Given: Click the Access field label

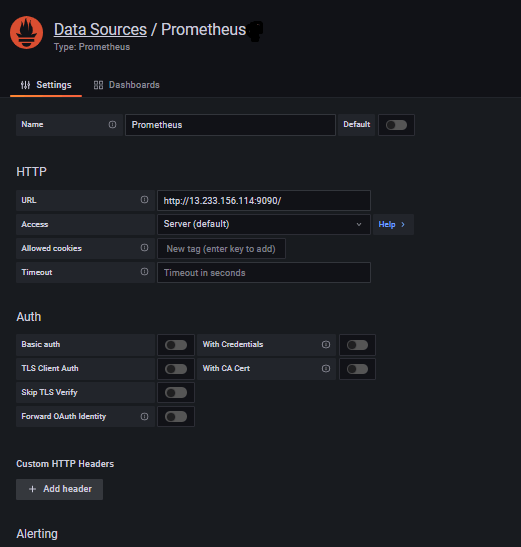Looking at the screenshot, I should [x=35, y=224].
